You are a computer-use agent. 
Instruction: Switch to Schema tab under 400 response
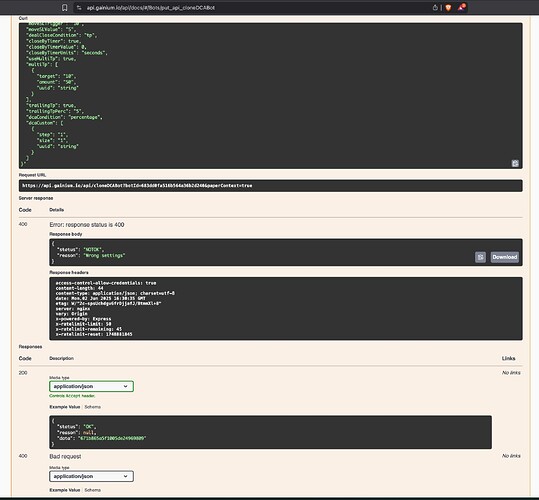coord(92,490)
